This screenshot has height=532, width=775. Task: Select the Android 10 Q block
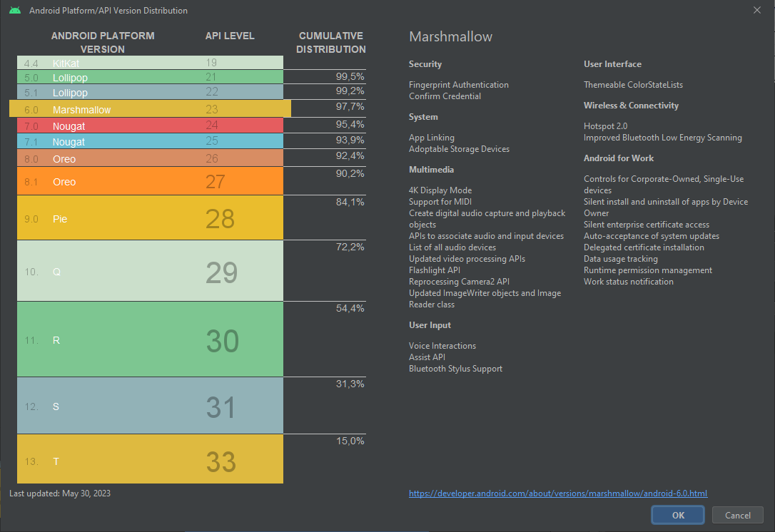tap(150, 271)
